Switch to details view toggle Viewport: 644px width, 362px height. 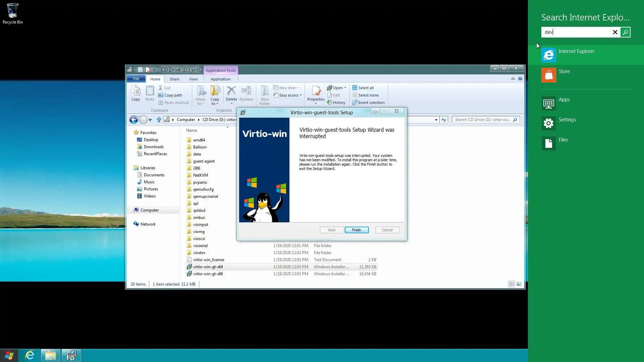click(512, 284)
